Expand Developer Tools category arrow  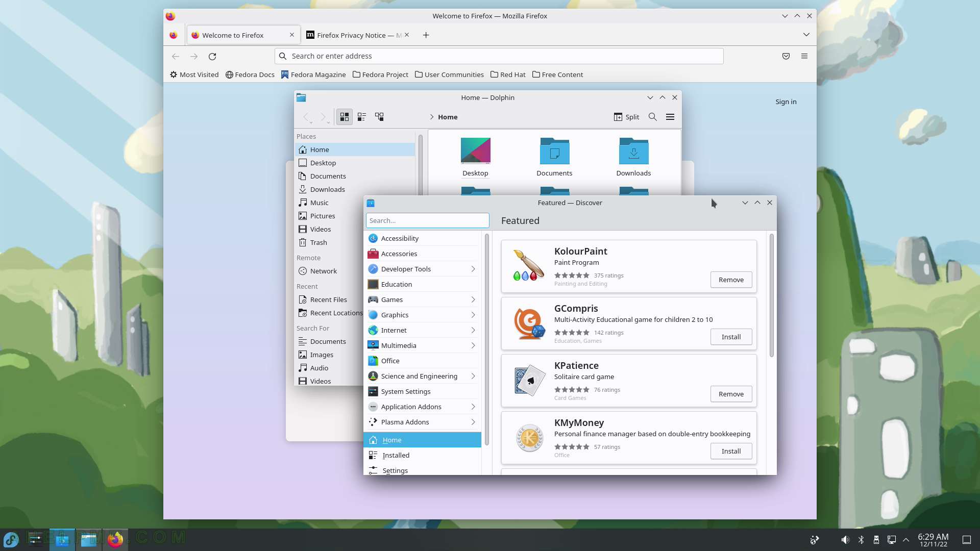pos(473,269)
